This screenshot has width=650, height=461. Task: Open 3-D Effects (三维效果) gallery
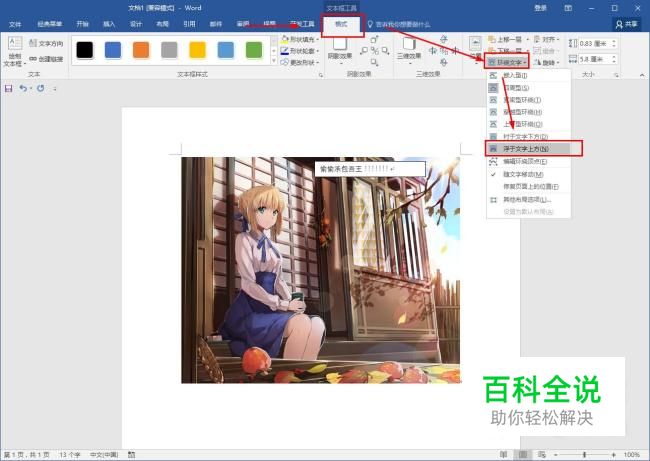pyautogui.click(x=409, y=50)
